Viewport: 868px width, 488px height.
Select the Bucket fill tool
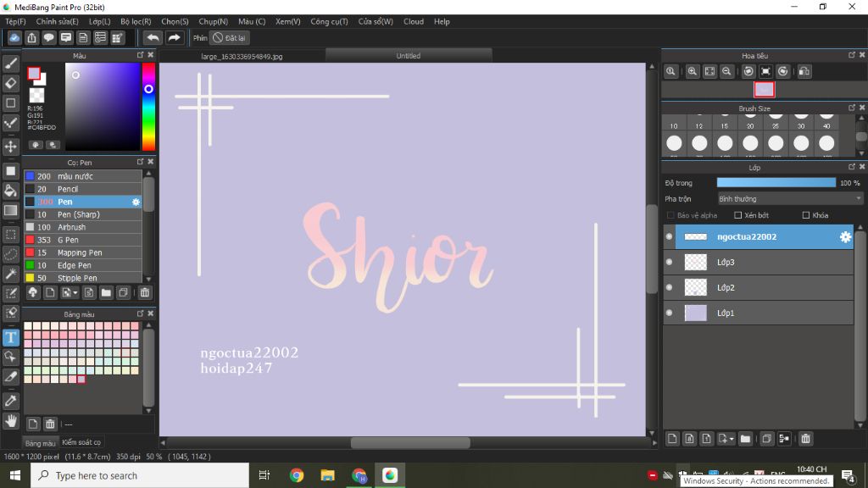(10, 191)
